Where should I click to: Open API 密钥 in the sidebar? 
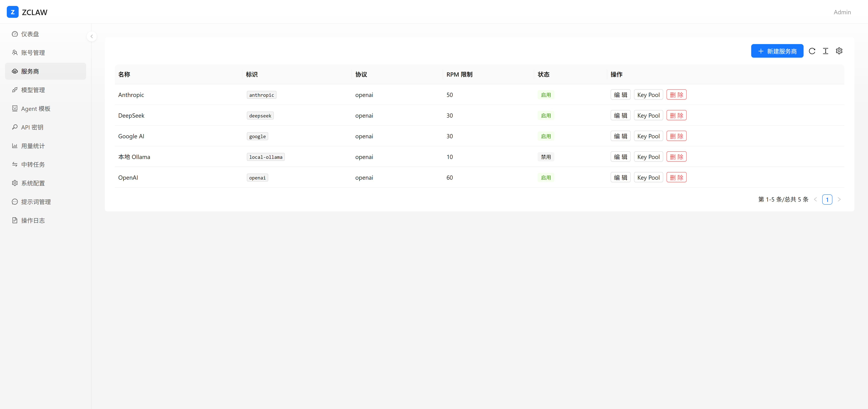click(32, 127)
